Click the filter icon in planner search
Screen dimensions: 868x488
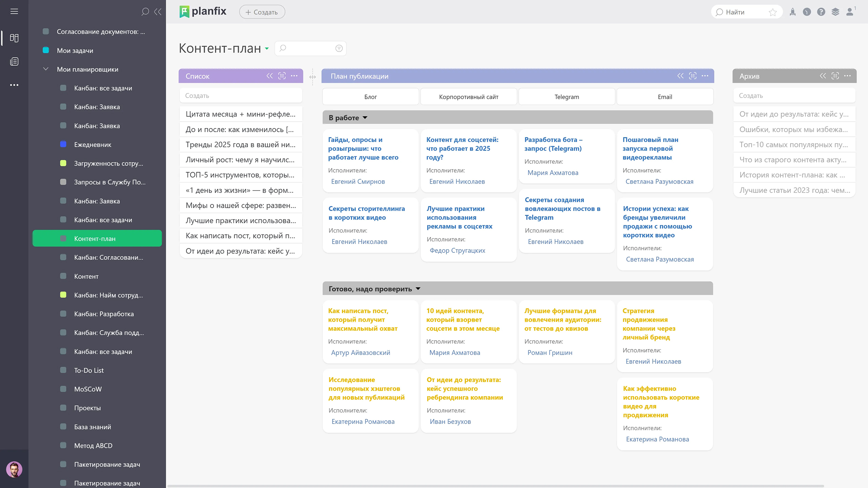tap(339, 48)
